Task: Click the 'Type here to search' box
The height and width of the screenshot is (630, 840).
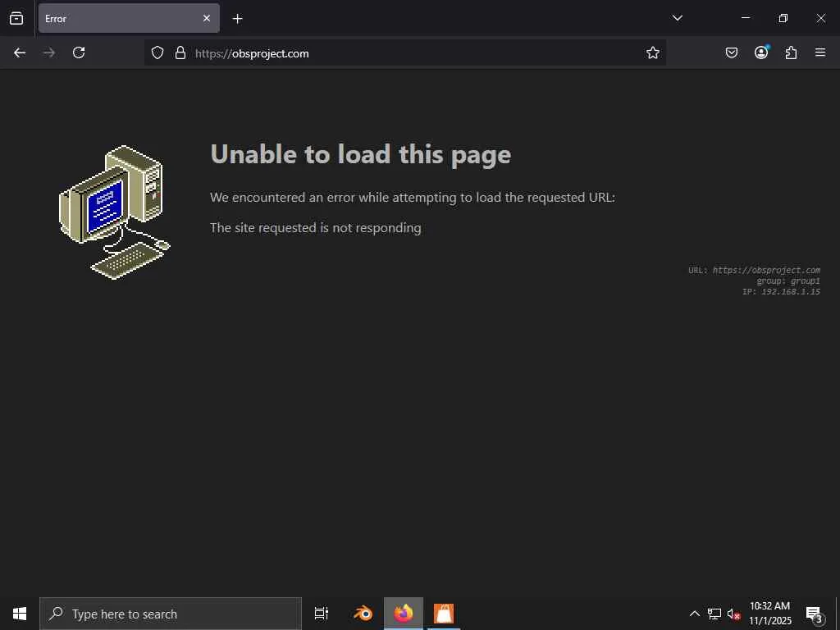Action: [171, 614]
